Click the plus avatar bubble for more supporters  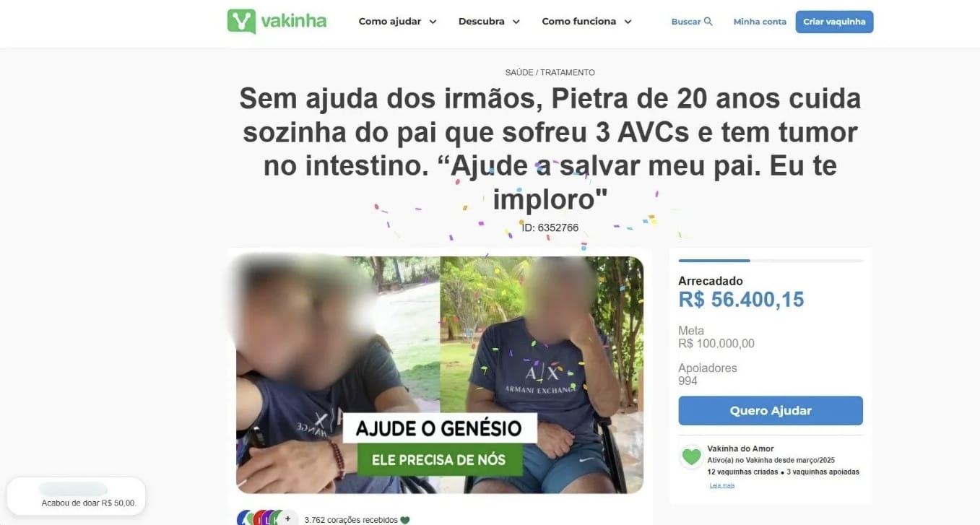(287, 518)
